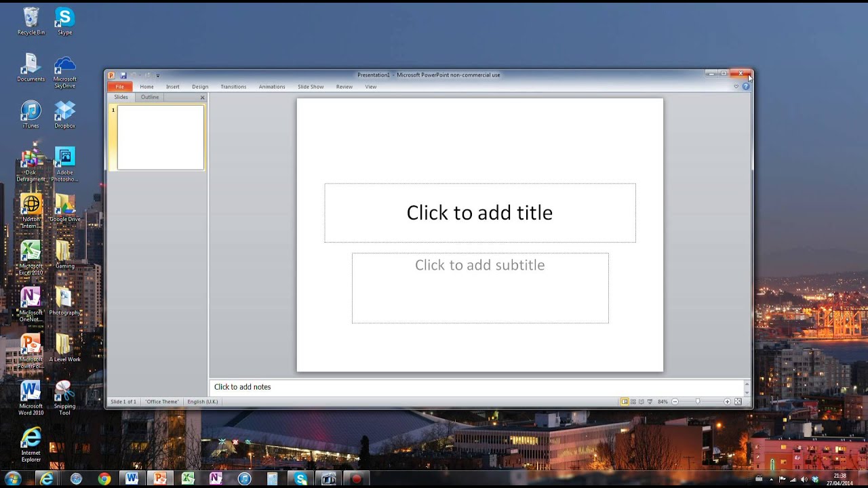The width and height of the screenshot is (868, 488).
Task: Open PowerPoint Help question mark icon
Action: point(746,87)
